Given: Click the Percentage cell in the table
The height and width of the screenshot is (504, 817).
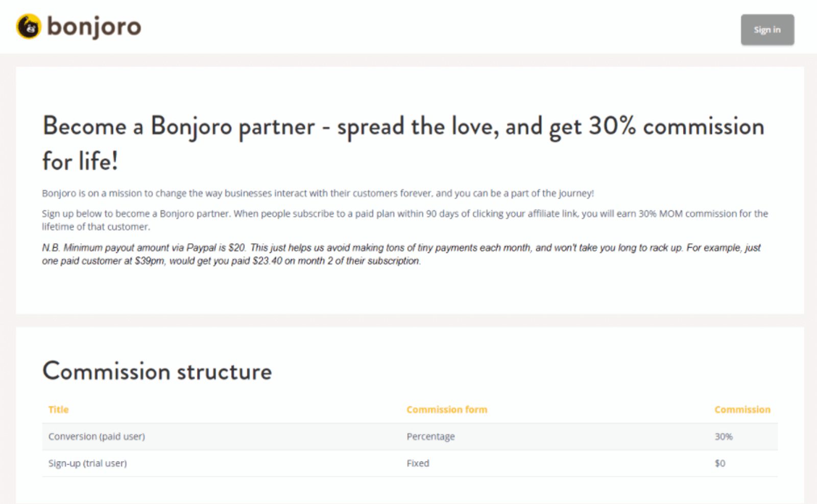Looking at the screenshot, I should pyautogui.click(x=430, y=436).
